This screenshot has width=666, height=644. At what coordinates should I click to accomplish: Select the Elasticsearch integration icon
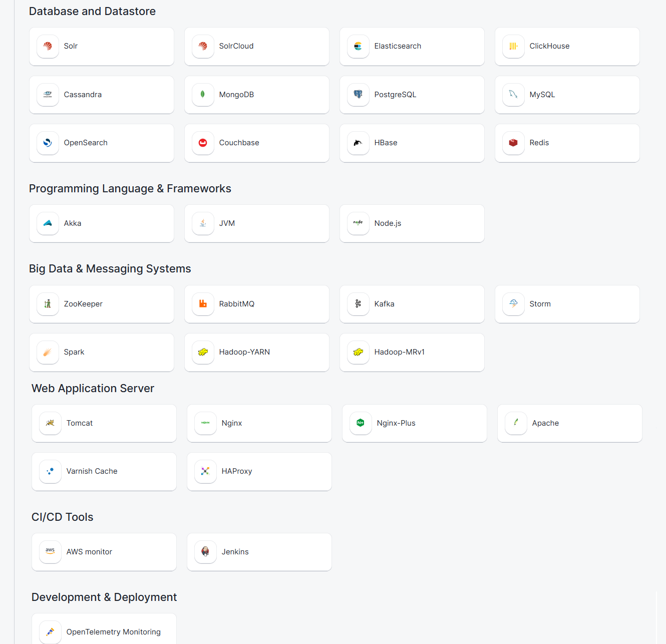tap(358, 46)
